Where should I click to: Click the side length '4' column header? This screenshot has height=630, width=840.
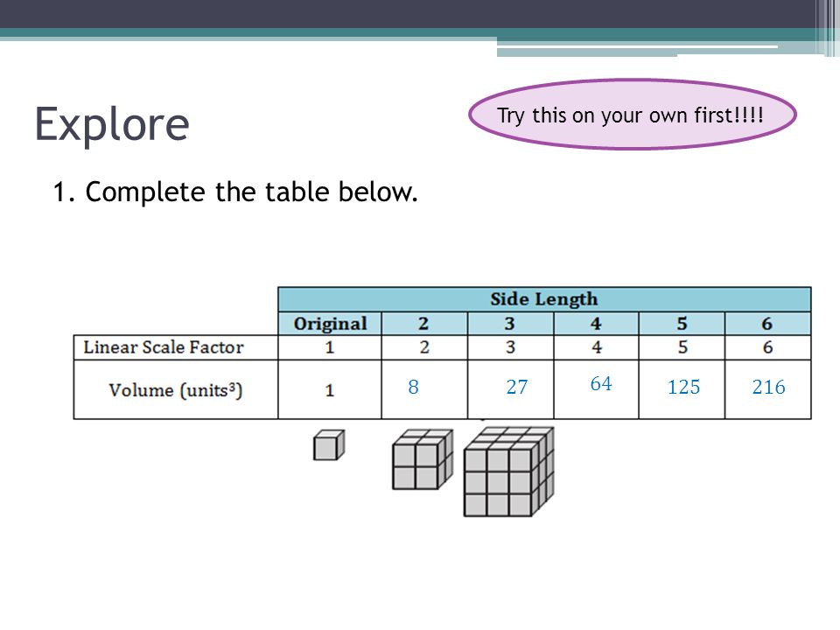596,324
